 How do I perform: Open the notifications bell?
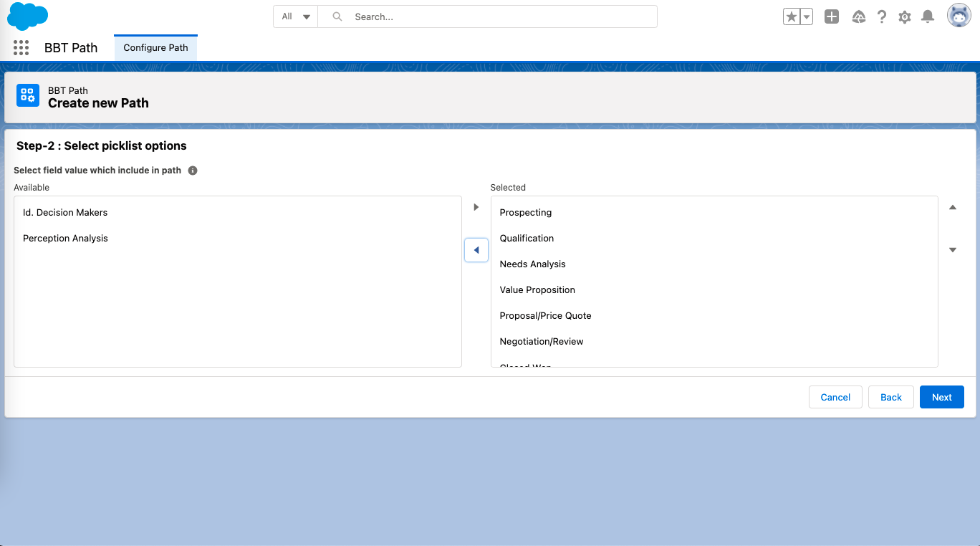pyautogui.click(x=928, y=16)
